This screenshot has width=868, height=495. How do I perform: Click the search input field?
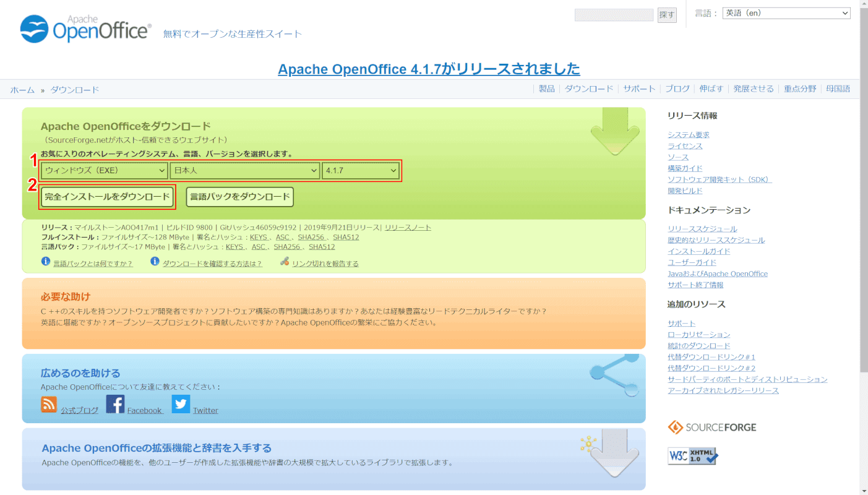coord(614,15)
